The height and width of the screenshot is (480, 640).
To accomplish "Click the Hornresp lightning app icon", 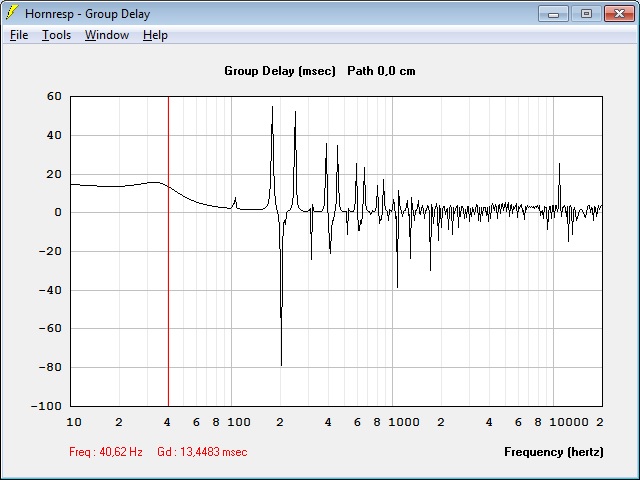I will tap(12, 13).
